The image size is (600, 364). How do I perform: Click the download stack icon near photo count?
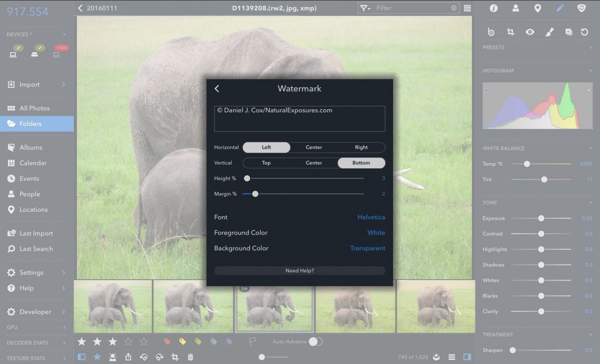(436, 357)
